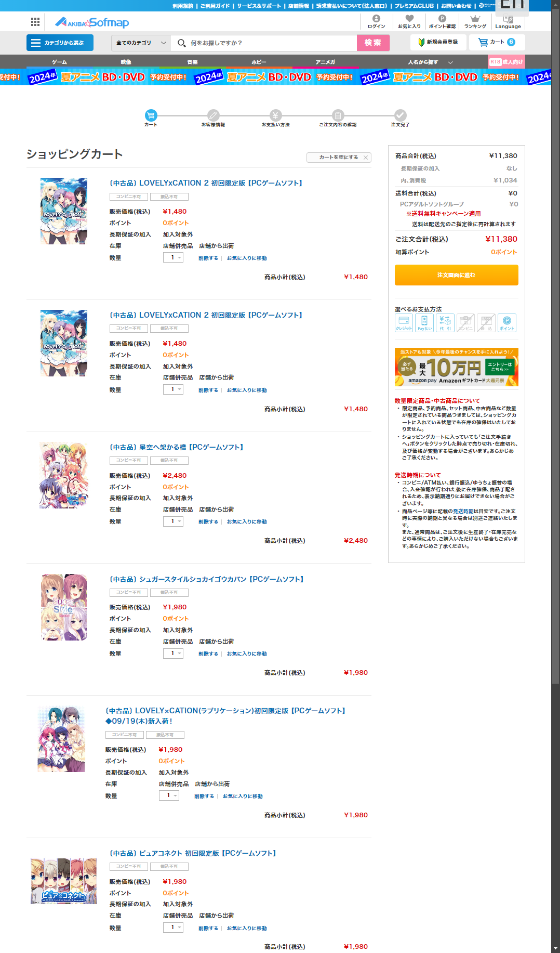The height and width of the screenshot is (953, 560).
Task: Empty the cart with カートを空にする
Action: 339,157
